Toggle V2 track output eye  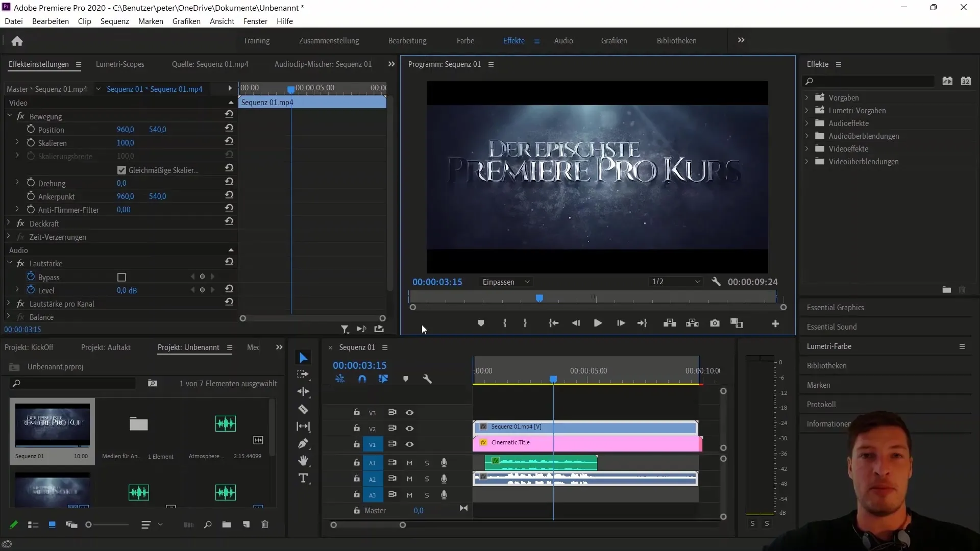click(x=409, y=429)
